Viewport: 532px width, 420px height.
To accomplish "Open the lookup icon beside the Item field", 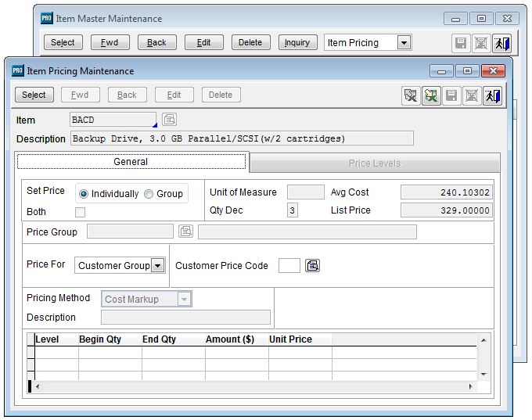I will tap(169, 120).
